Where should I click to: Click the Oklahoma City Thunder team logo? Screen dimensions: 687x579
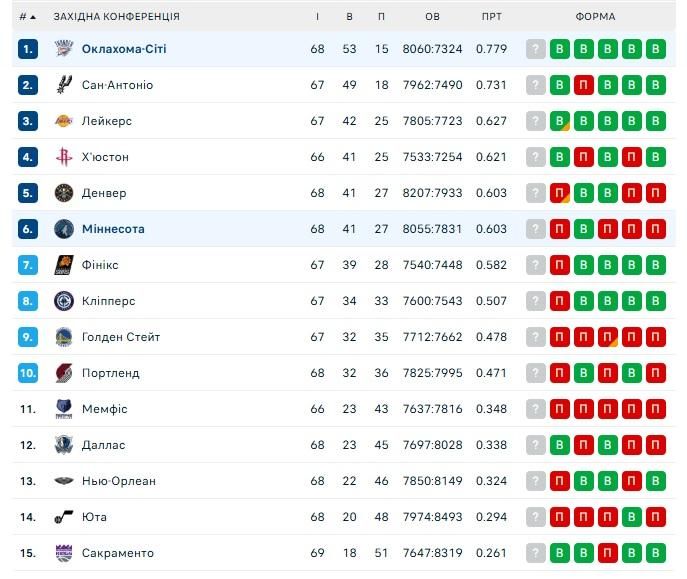point(64,49)
